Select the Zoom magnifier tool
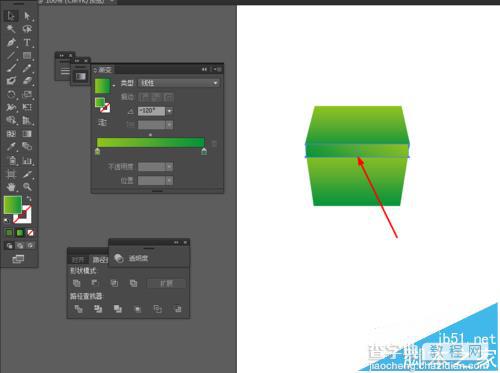The height and width of the screenshot is (373, 500). click(27, 187)
